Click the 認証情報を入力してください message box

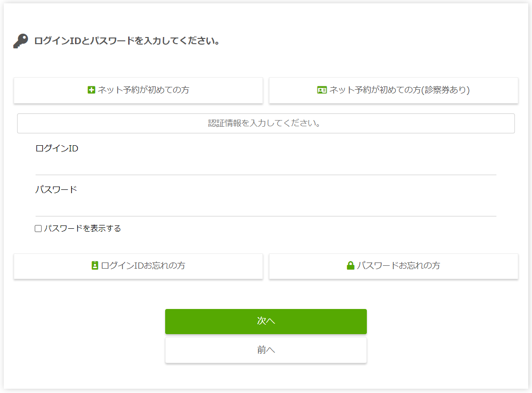click(x=266, y=123)
